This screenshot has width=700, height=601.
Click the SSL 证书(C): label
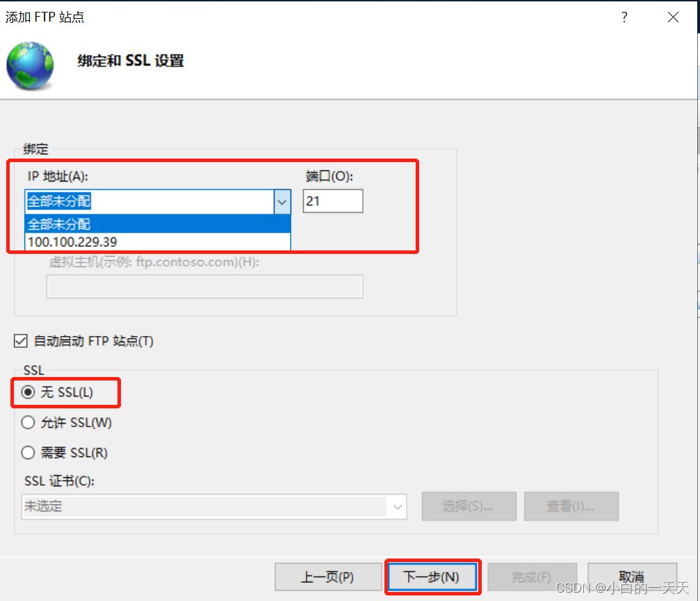(x=59, y=481)
